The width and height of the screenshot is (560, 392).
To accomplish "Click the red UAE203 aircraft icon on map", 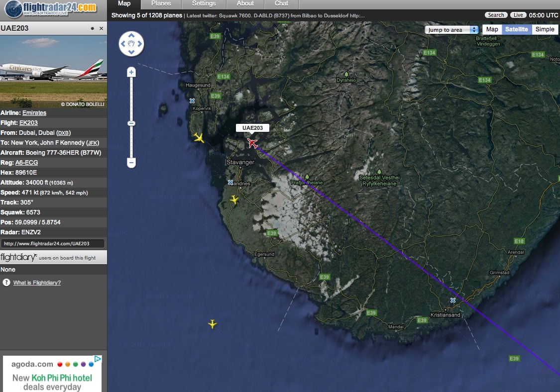I will (x=252, y=143).
